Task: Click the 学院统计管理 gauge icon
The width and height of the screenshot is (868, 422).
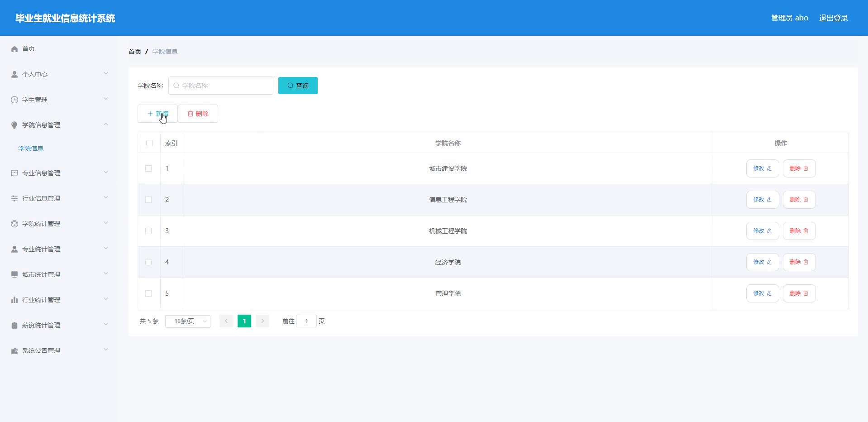Action: click(14, 224)
